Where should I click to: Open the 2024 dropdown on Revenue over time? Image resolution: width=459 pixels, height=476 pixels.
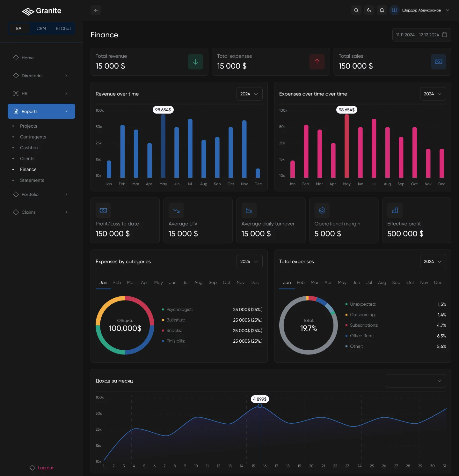249,94
